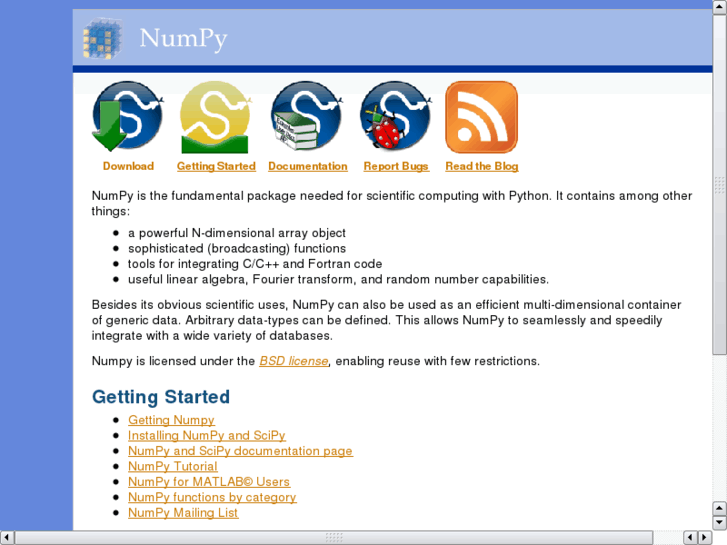Click 'useful linear algebra, Fourier transform' bullet
The width and height of the screenshot is (727, 545).
(338, 279)
